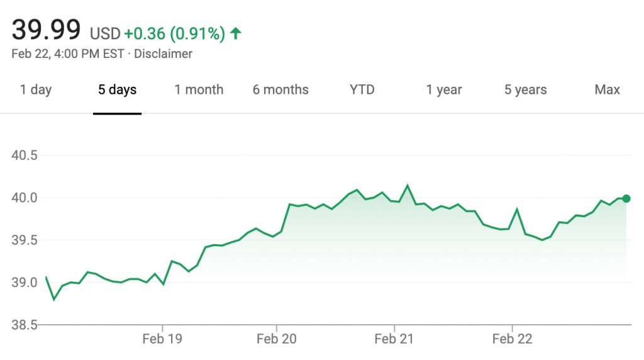This screenshot has height=360, width=644.
Task: Click the +0.36 (0.91%) change text
Action: click(x=175, y=33)
